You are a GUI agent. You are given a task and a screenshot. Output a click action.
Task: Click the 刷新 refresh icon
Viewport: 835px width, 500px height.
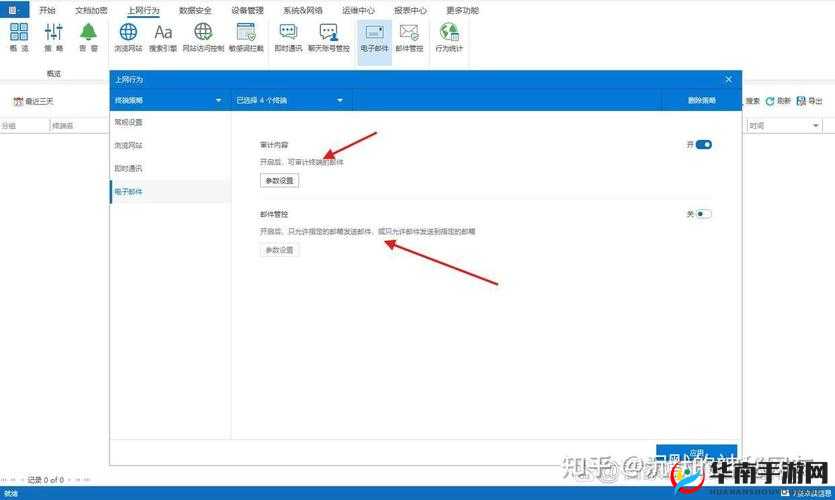click(x=769, y=101)
